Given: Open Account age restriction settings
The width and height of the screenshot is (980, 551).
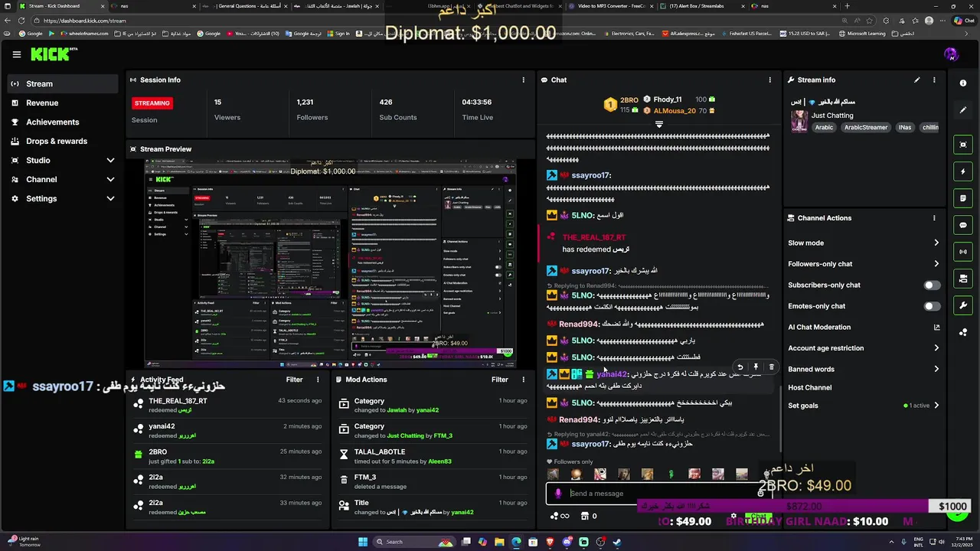Looking at the screenshot, I should (864, 348).
